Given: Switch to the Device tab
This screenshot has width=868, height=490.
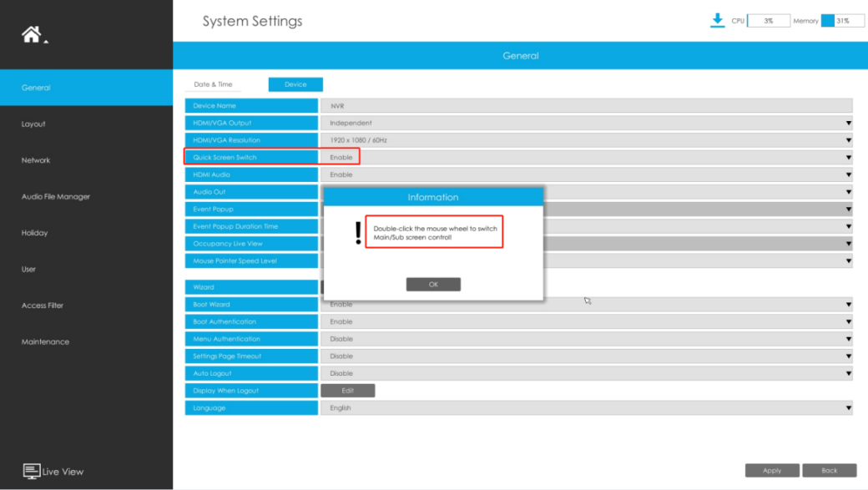Looking at the screenshot, I should pos(295,84).
